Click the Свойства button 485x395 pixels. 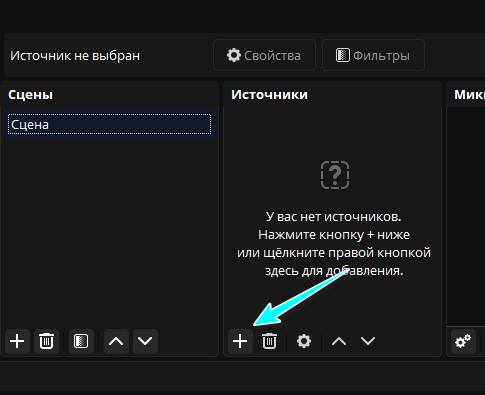pyautogui.click(x=264, y=55)
